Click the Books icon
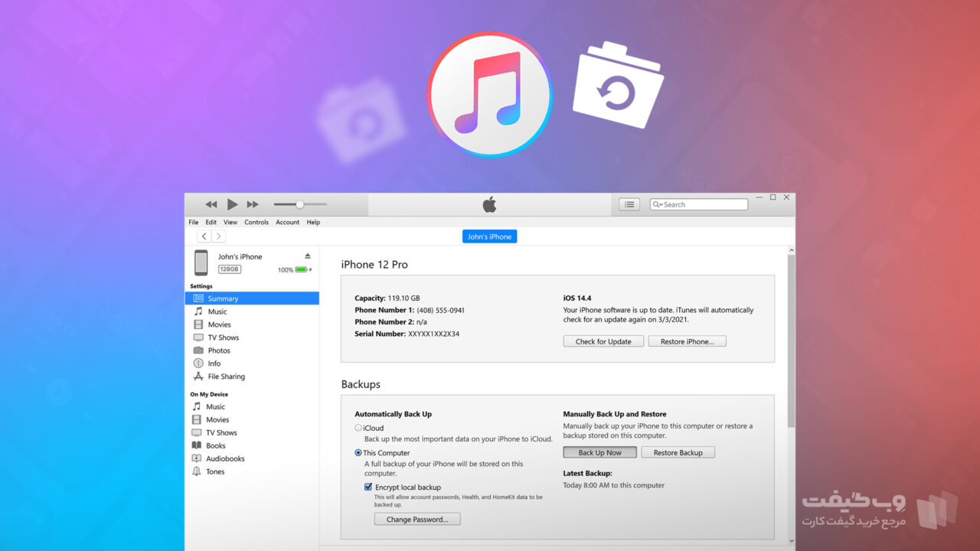Image resolution: width=980 pixels, height=551 pixels. (x=197, y=445)
